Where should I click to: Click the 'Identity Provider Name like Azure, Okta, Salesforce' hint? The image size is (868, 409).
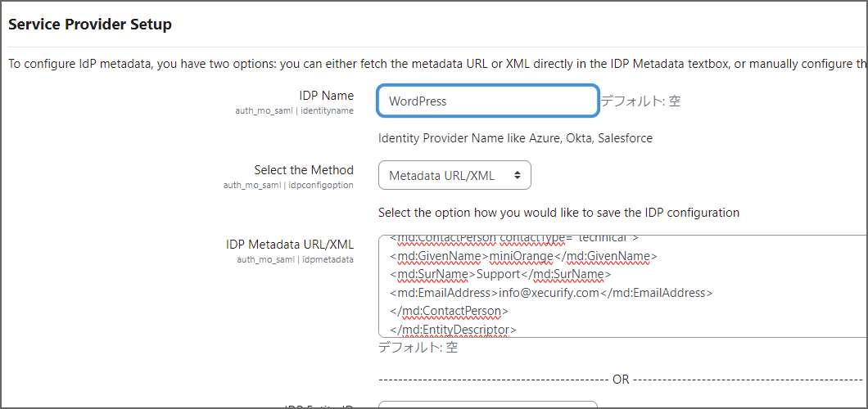click(x=515, y=138)
